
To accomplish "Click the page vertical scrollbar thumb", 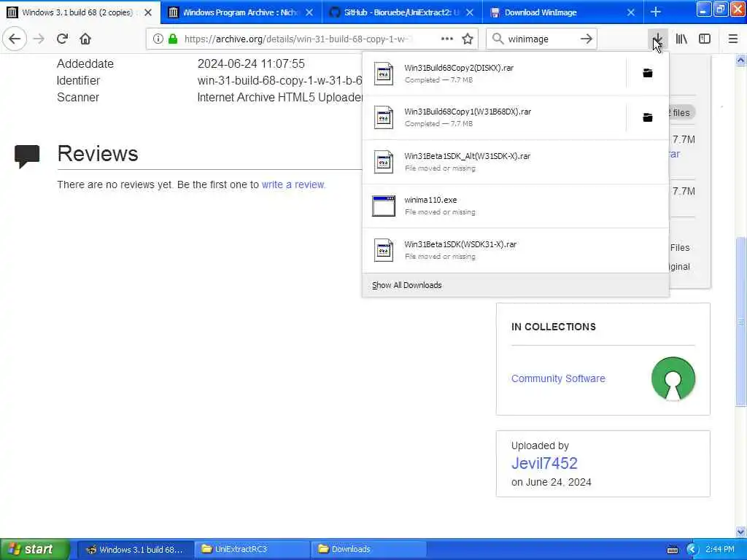I will click(740, 322).
